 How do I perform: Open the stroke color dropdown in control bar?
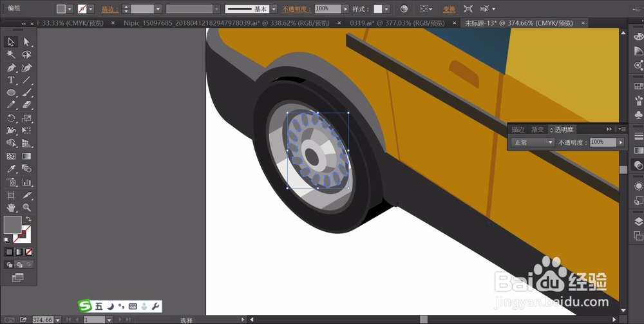click(91, 8)
